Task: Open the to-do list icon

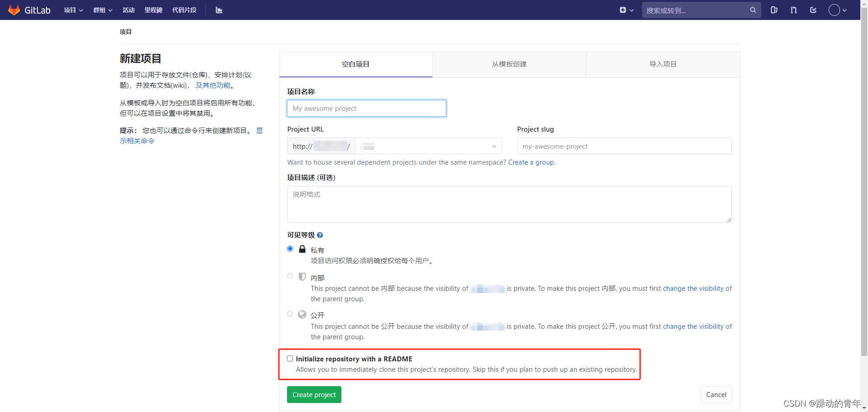Action: [813, 10]
